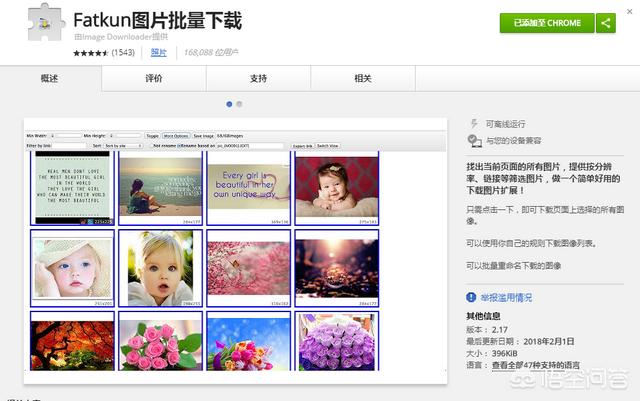This screenshot has width=640, height=401.
Task: Click the 大小: 396KiB line
Action: 492,353
